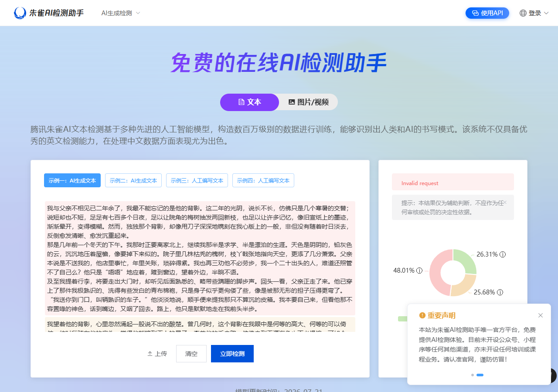Click the 朱雀AI检测助手 bird logo
Viewport: 558px width, 392px height.
click(20, 13)
